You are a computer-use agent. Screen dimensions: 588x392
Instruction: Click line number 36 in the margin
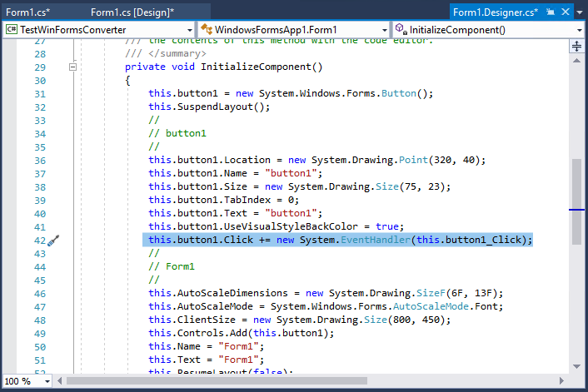click(x=40, y=161)
